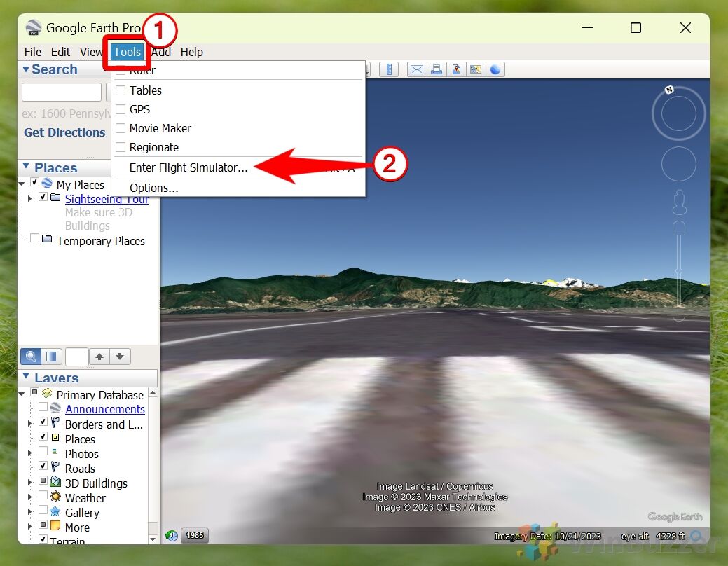Click the Street View pegman icon
Viewport: 728px width, 566px height.
tap(678, 202)
